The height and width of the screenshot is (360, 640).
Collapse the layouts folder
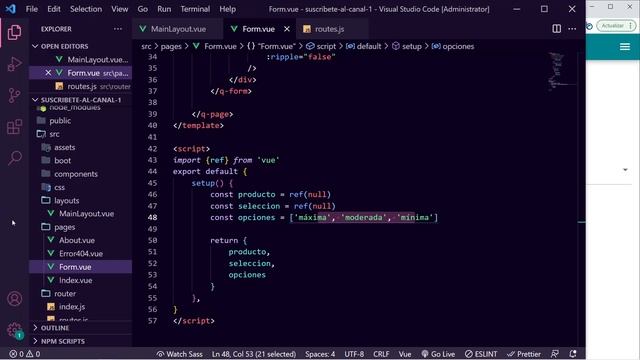pyautogui.click(x=60, y=201)
